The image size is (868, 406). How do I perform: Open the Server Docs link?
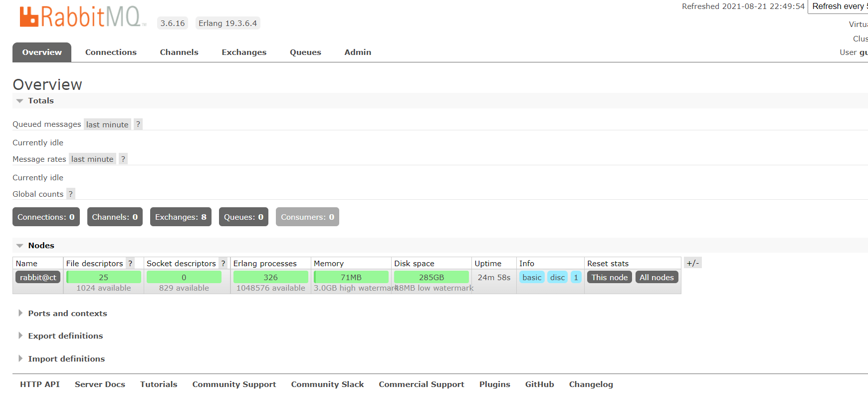point(100,384)
